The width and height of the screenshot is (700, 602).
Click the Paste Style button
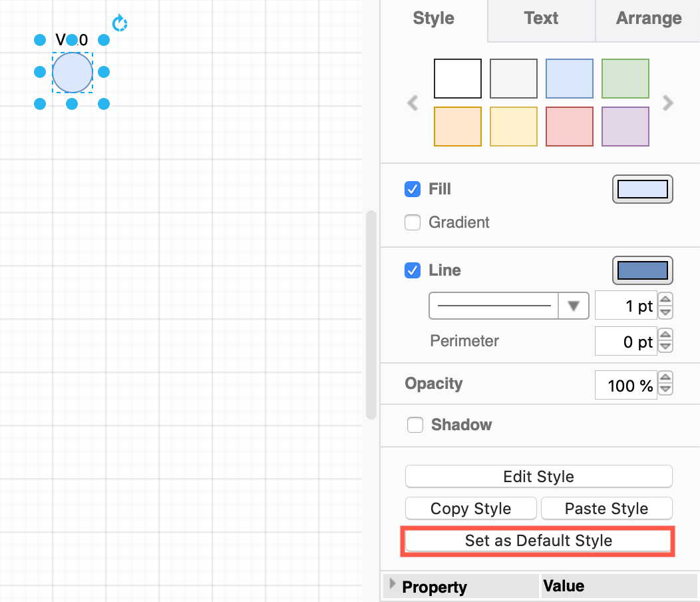click(x=606, y=508)
